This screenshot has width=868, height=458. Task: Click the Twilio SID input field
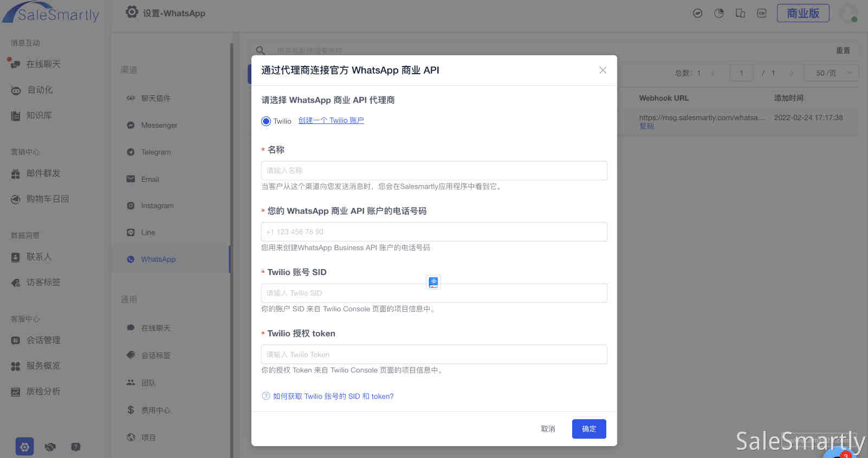[434, 293]
